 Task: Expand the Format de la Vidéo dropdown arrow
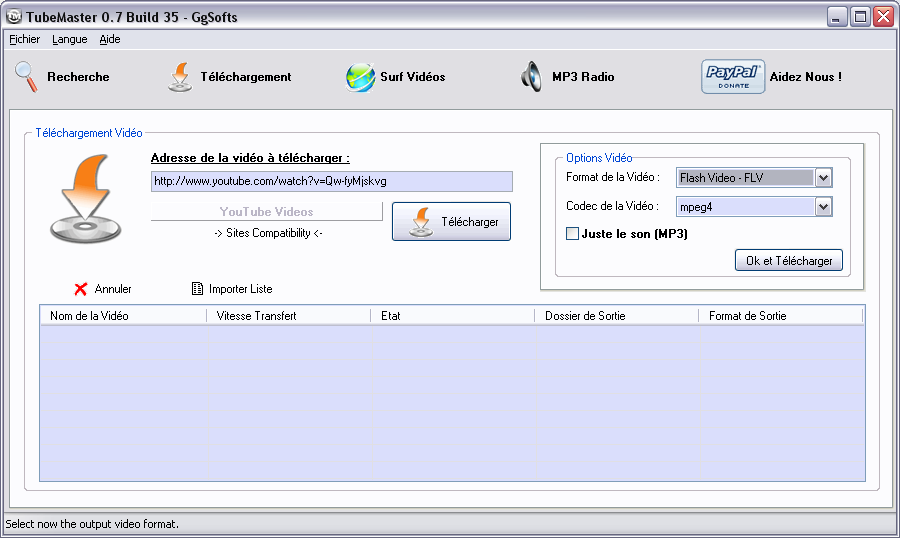click(x=823, y=178)
